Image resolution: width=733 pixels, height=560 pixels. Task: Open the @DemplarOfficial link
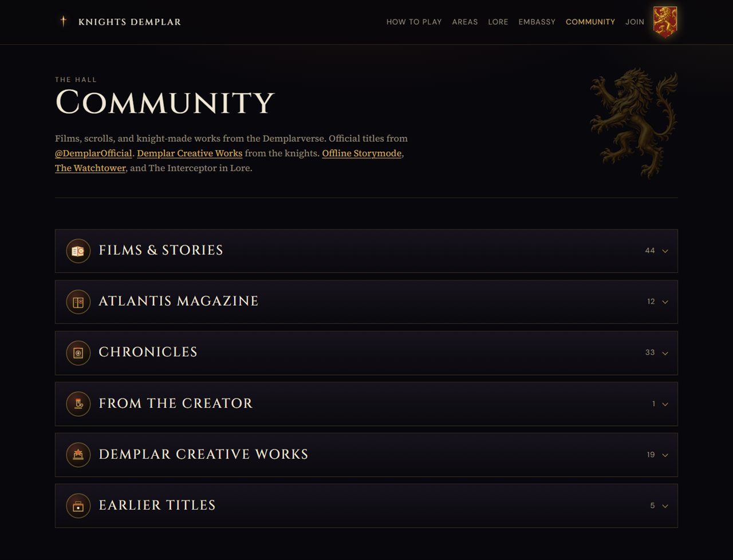click(x=93, y=153)
